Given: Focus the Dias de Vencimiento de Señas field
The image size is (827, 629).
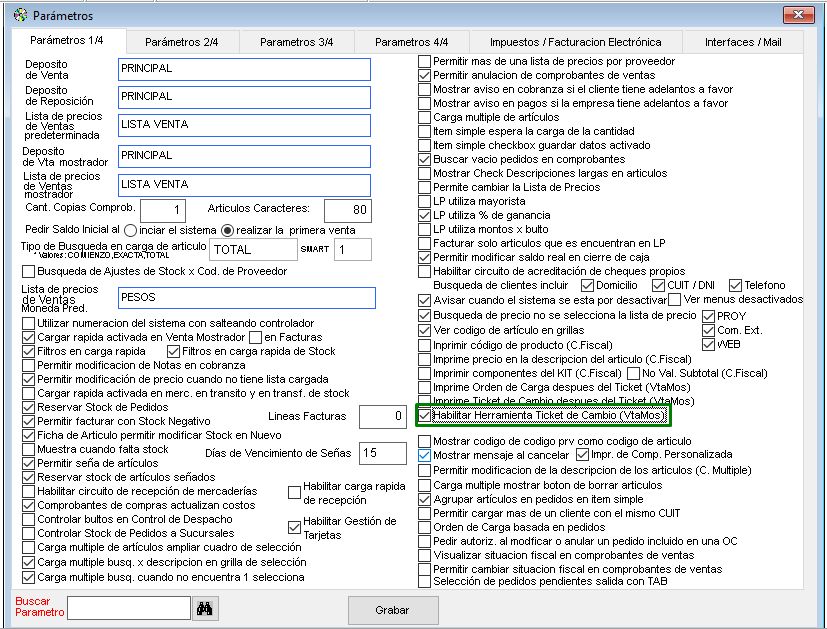Looking at the screenshot, I should (x=383, y=453).
